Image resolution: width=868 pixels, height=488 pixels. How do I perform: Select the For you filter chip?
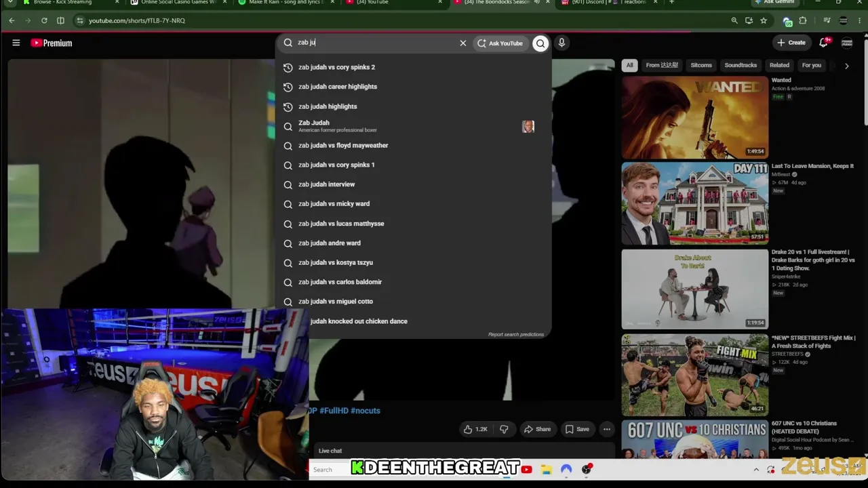tap(811, 65)
